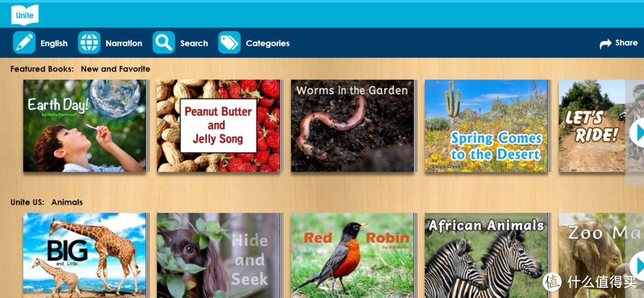Image resolution: width=644 pixels, height=298 pixels.
Task: Open the Red Robin book
Action: [352, 255]
